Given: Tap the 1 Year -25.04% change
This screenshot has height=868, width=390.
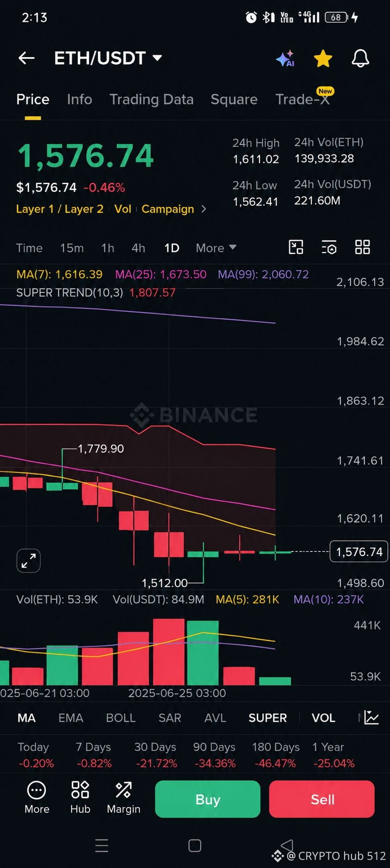Looking at the screenshot, I should (333, 755).
